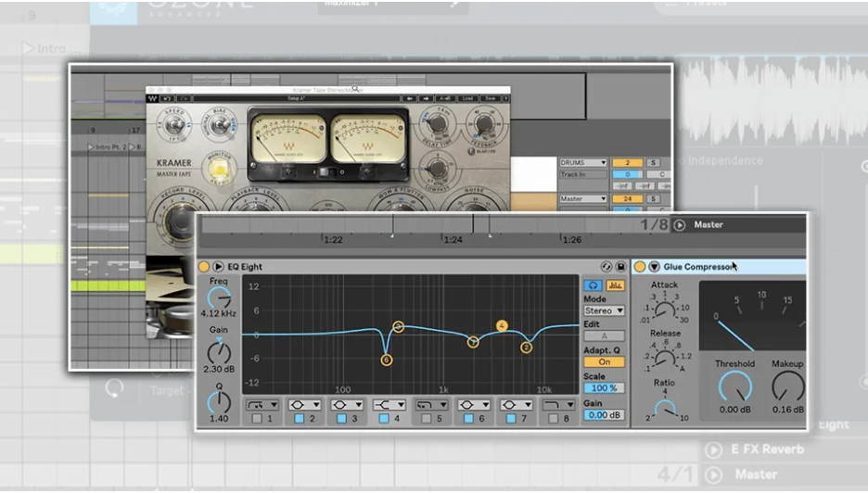868x493 pixels.
Task: Open the Stereo mode dropdown
Action: click(x=604, y=311)
